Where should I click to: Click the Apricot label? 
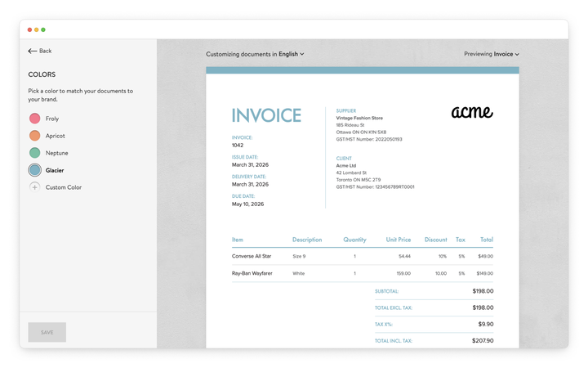point(56,136)
